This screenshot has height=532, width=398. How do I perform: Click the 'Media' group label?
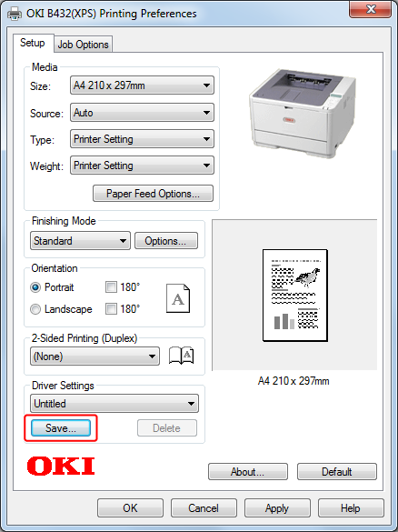click(x=45, y=67)
